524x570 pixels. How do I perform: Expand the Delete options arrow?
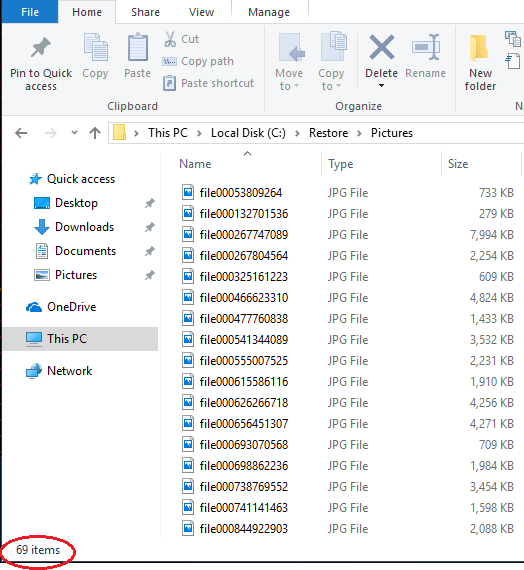381,86
